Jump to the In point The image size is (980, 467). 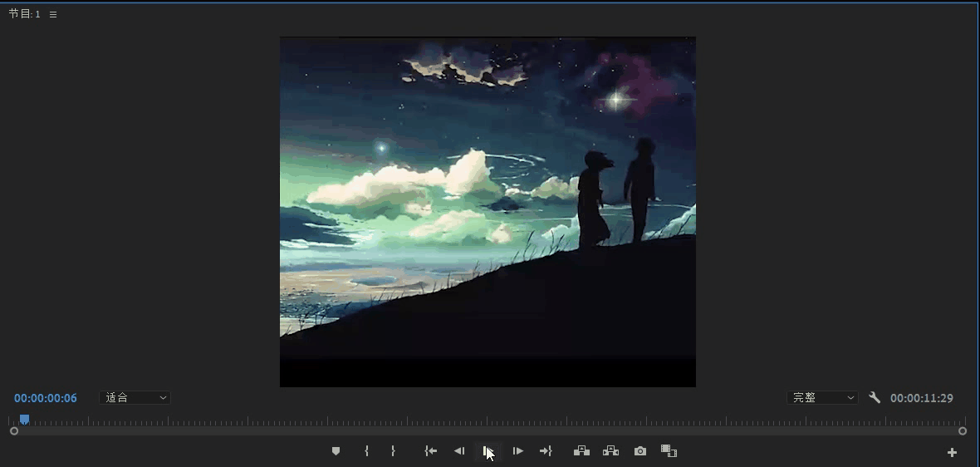pos(430,451)
